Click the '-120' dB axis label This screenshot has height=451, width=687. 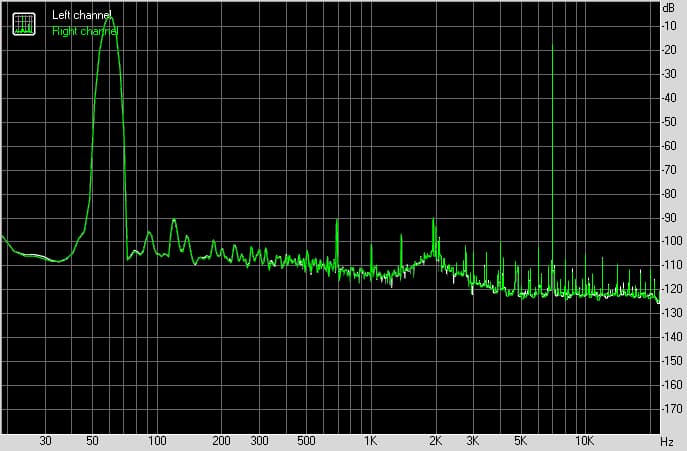click(x=671, y=289)
